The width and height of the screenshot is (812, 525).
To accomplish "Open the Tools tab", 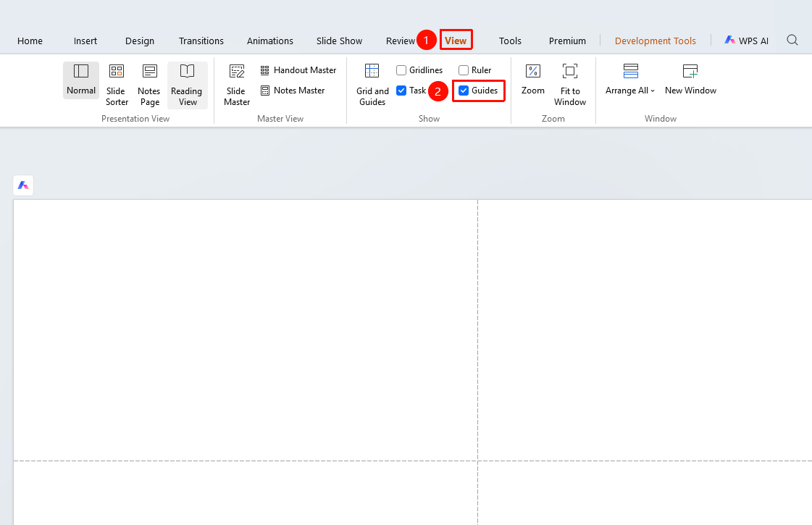I will coord(510,41).
